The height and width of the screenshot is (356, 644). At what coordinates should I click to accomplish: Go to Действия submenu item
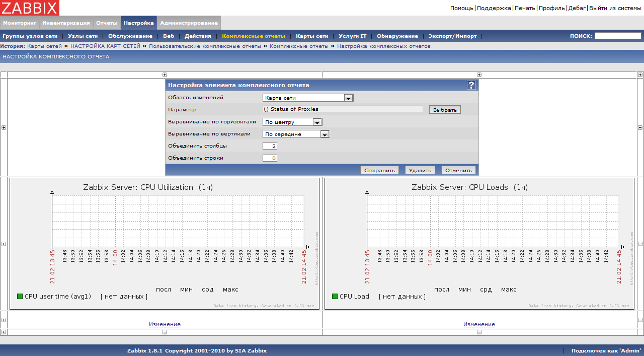pos(198,36)
